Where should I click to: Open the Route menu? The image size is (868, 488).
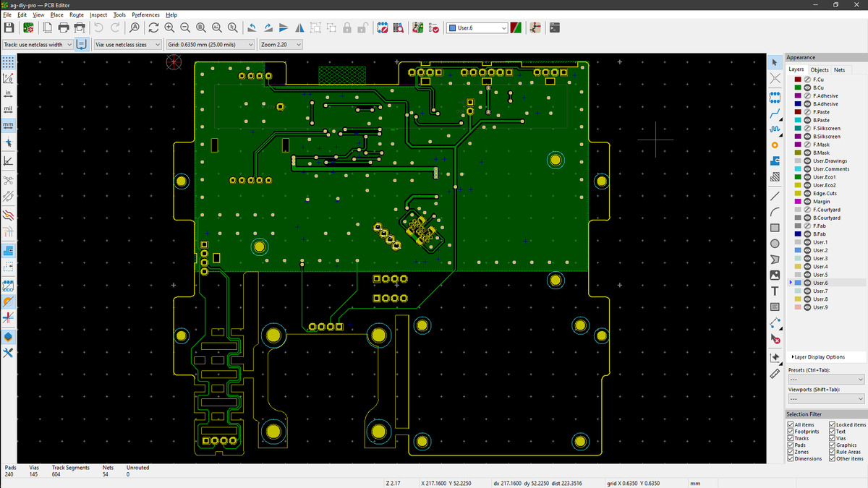[77, 14]
